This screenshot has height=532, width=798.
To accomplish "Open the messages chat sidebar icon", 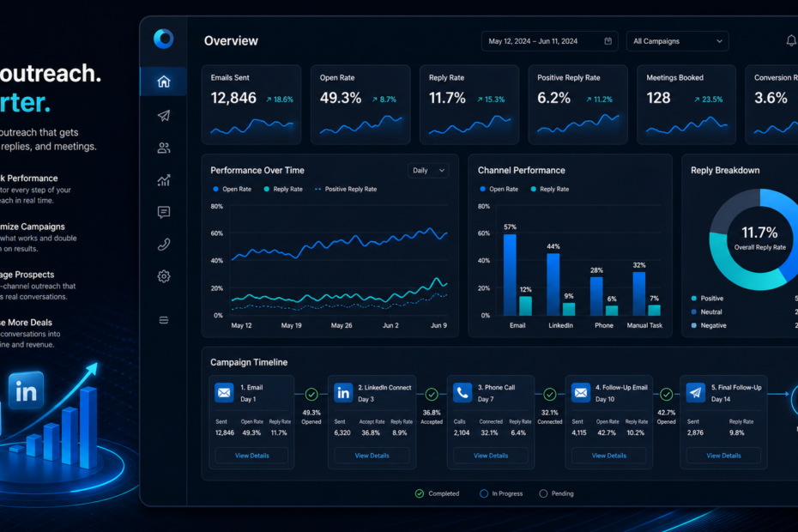I will (163, 212).
